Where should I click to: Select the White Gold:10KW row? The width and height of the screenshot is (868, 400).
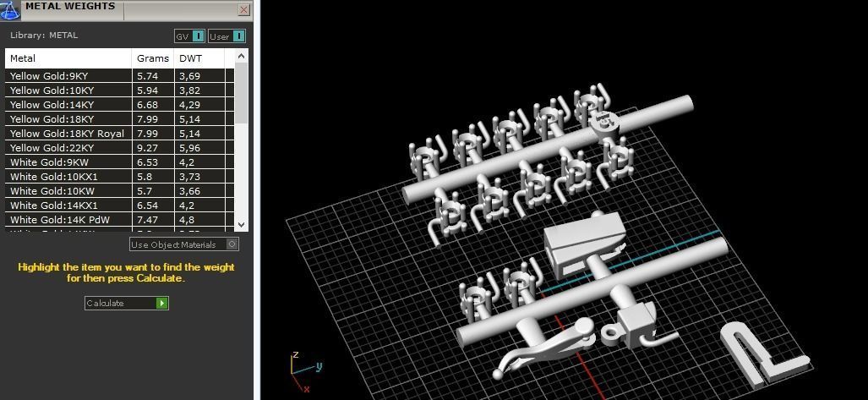point(119,191)
